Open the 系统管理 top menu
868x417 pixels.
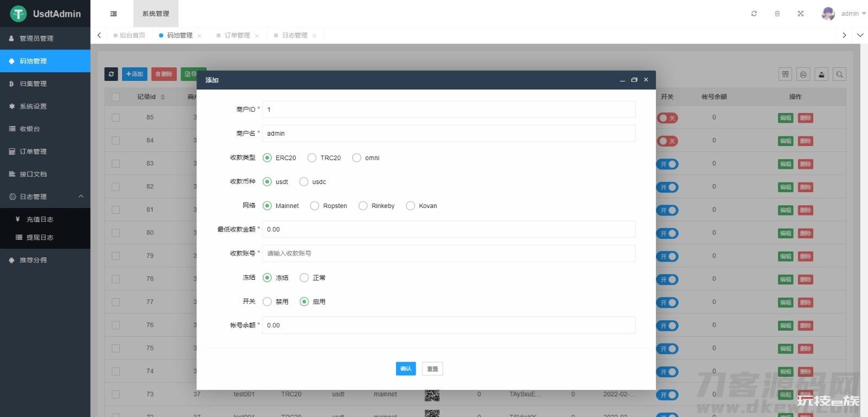156,14
